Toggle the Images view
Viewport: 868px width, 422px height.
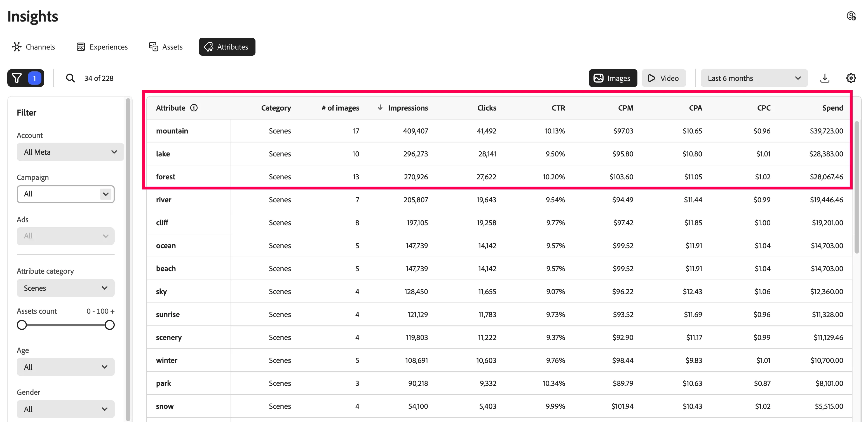coord(613,78)
